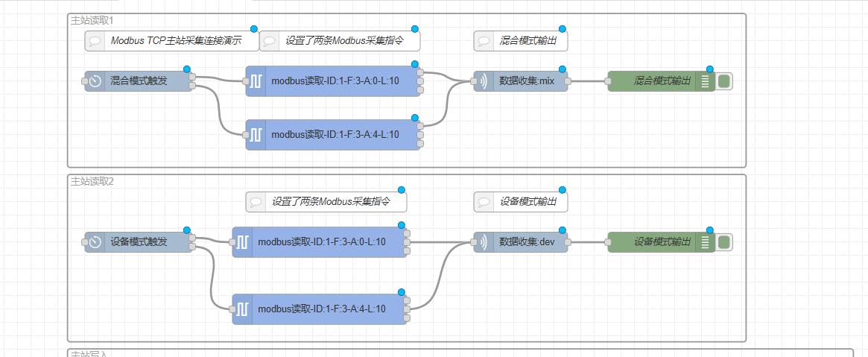This screenshot has height=357, width=868.
Task: Click the pulse icon of A:0 modbus node in 主站读取1
Action: coord(256,81)
